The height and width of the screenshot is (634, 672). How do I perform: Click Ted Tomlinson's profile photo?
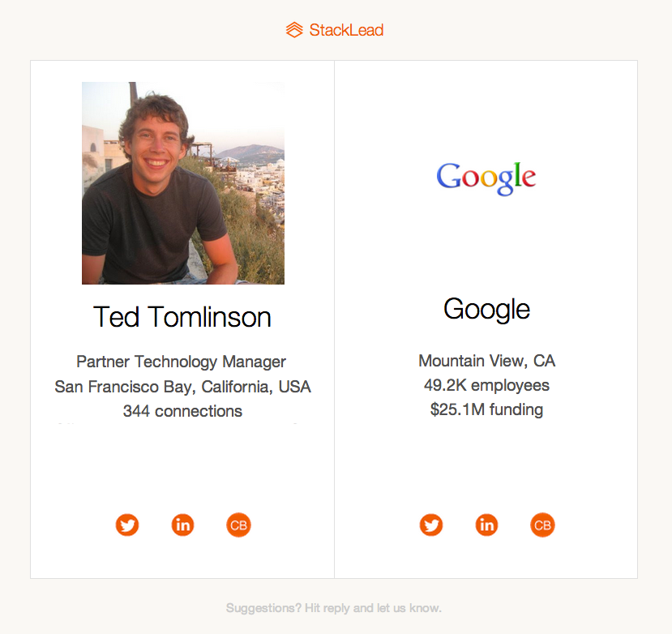[183, 183]
